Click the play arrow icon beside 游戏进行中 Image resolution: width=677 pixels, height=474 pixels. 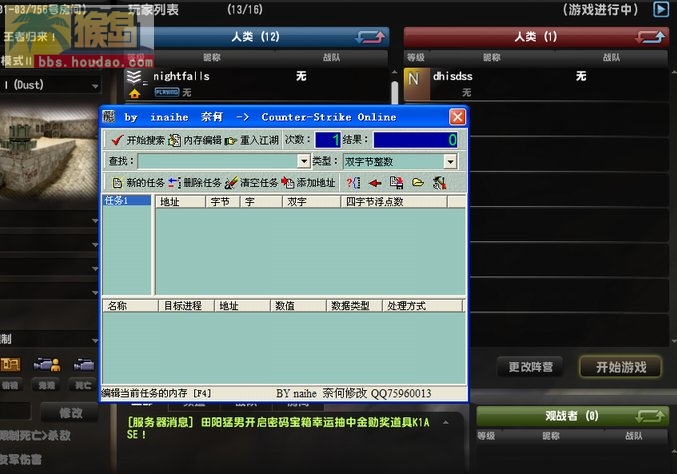[x=661, y=9]
